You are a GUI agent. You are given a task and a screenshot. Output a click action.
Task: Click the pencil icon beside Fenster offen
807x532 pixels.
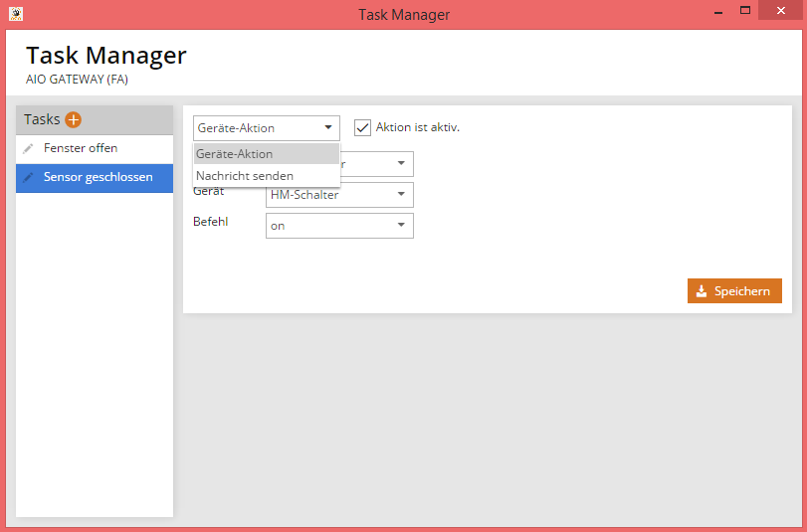pos(29,148)
